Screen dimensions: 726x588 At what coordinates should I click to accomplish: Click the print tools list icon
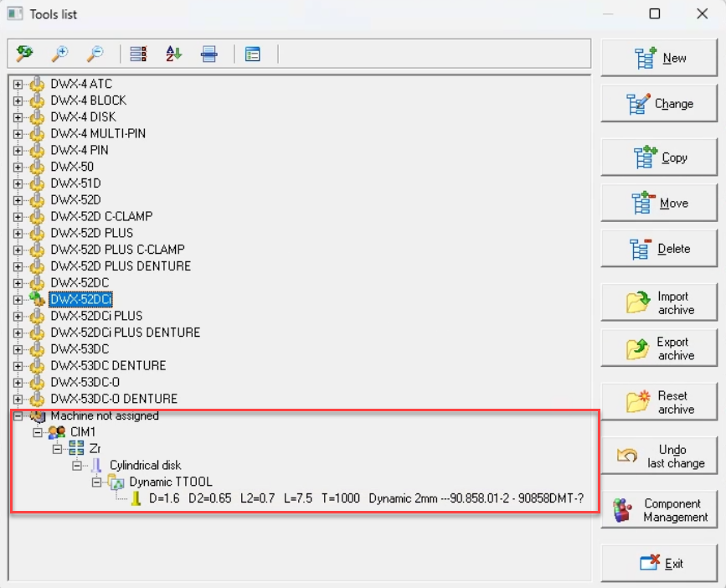[209, 54]
